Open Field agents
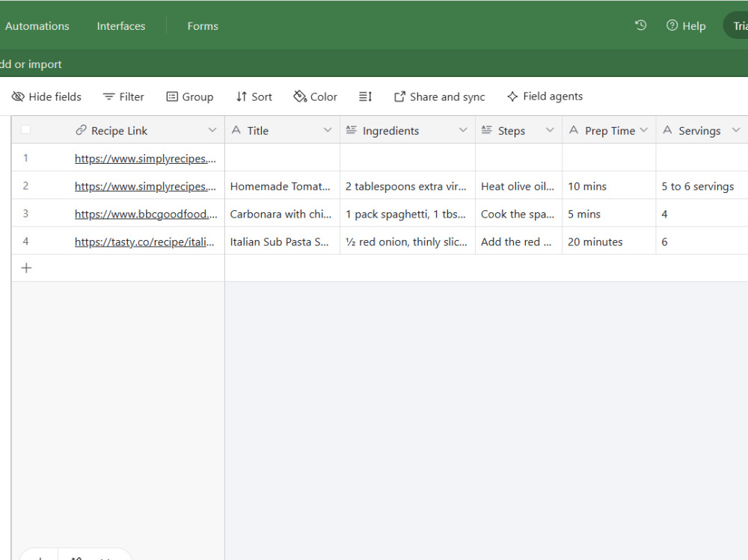 [x=545, y=96]
